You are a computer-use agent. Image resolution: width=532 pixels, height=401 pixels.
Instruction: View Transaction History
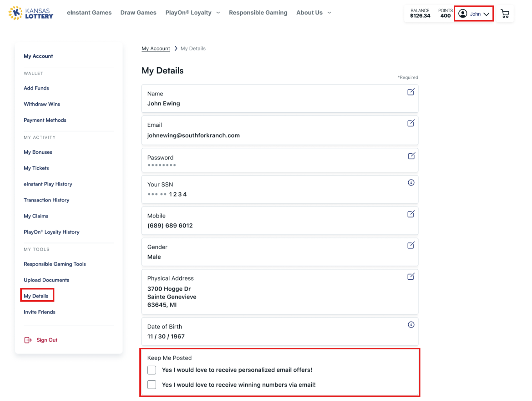tap(47, 200)
